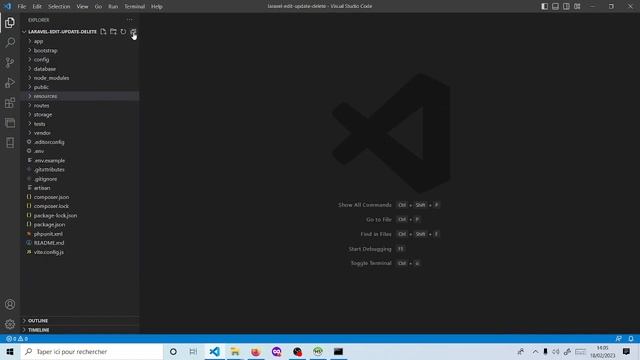This screenshot has width=640, height=360.
Task: Open the Terminal menu
Action: click(x=135, y=7)
